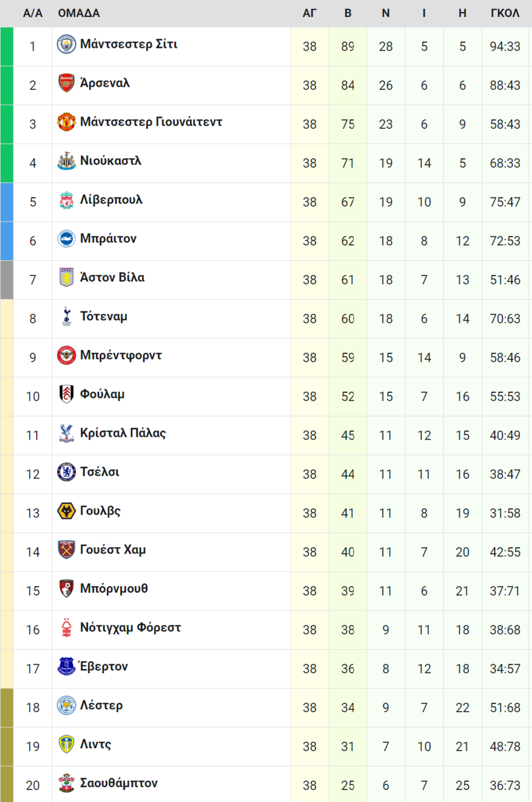Screen dimensions: 532x802
Task: Click the Tottenham cockerel logo
Action: 66,317
